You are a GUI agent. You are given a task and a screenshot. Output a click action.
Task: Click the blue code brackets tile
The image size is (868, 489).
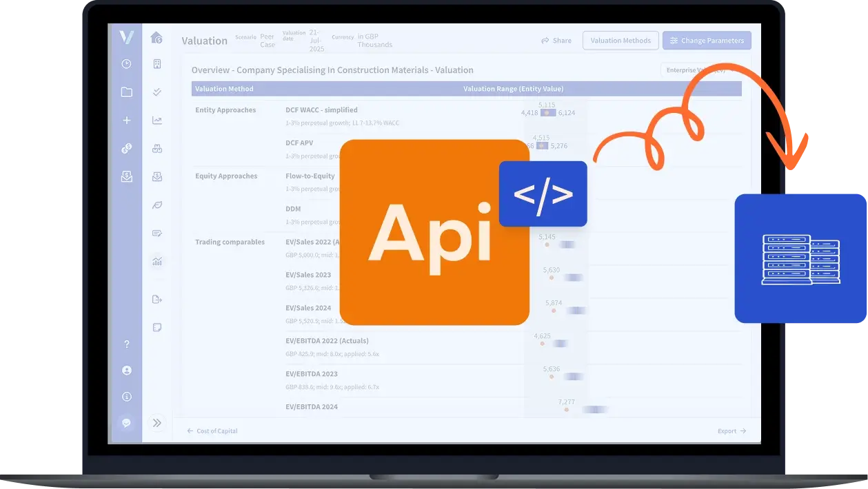coord(543,194)
